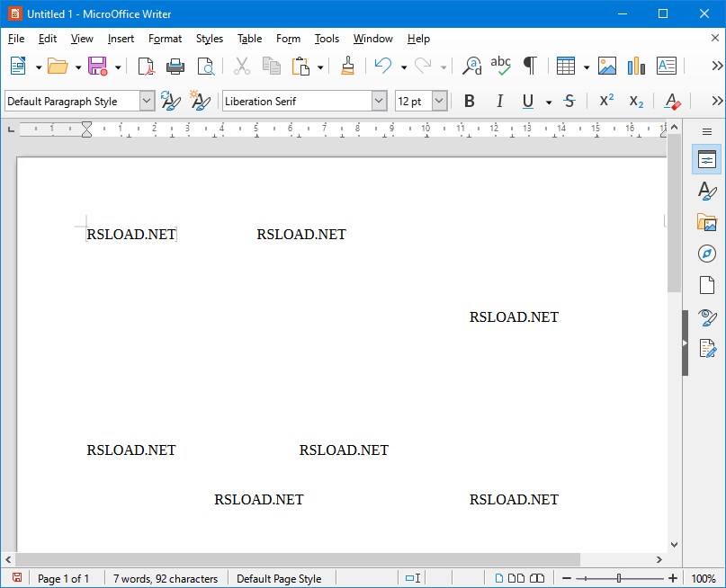726x588 pixels.
Task: Open the Format menu
Action: point(165,39)
